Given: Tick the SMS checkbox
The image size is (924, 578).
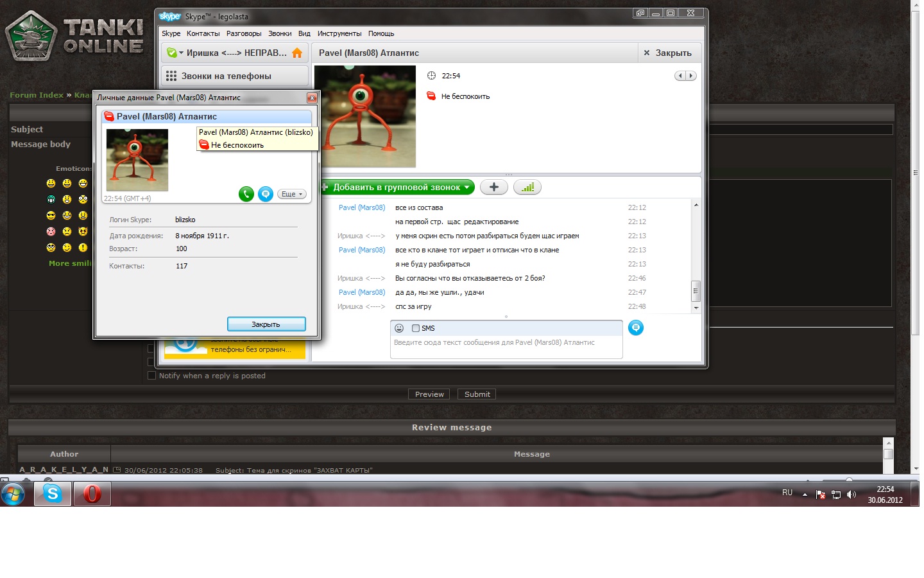Looking at the screenshot, I should click(416, 328).
